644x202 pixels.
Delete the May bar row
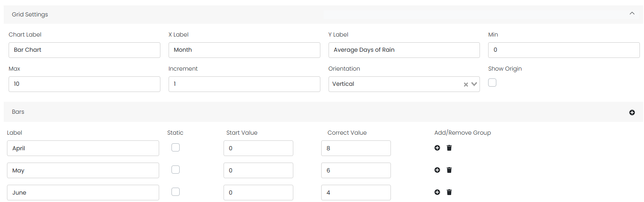click(449, 170)
